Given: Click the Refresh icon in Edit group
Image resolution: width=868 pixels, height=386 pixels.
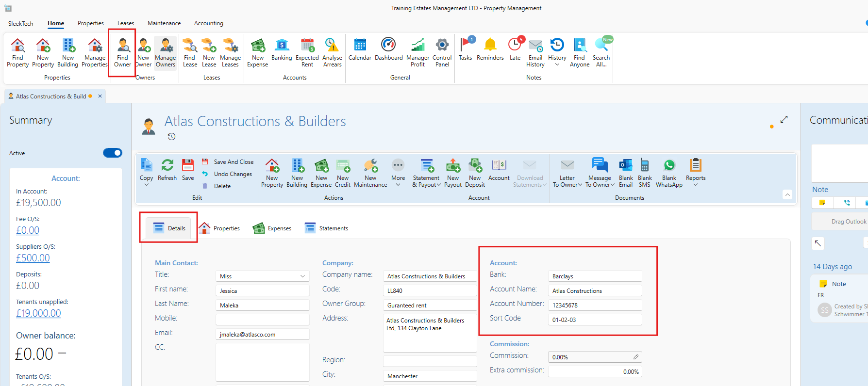Looking at the screenshot, I should point(167,170).
